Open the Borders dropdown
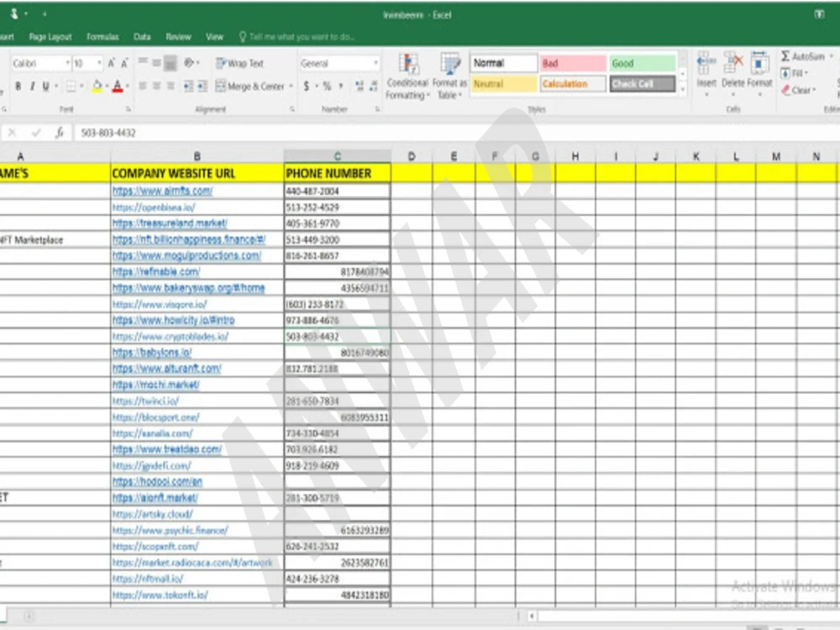This screenshot has height=630, width=840. [81, 87]
